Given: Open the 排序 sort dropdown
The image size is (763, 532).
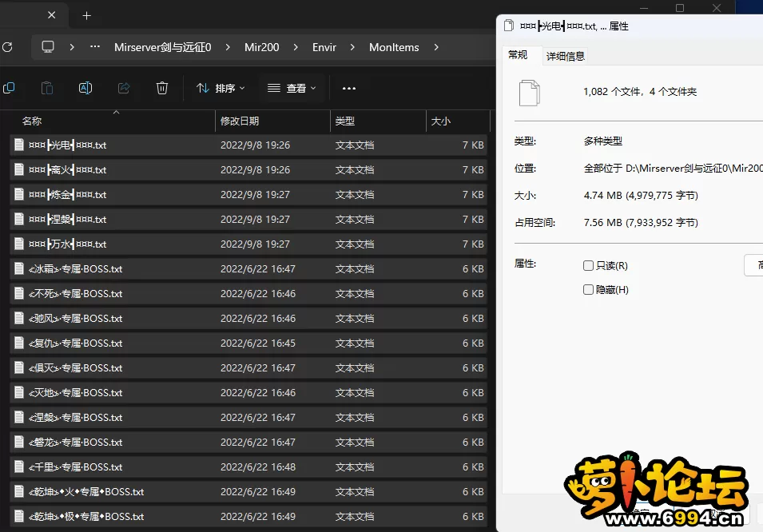Looking at the screenshot, I should pyautogui.click(x=221, y=88).
